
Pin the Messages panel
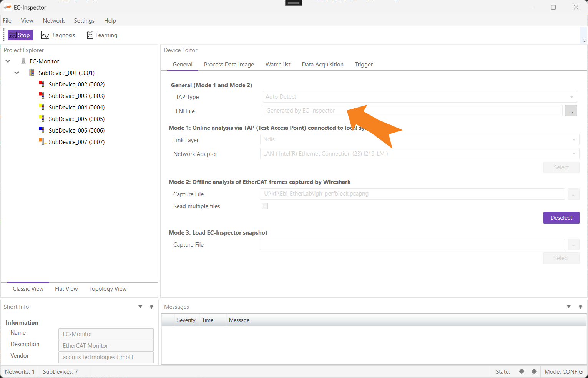(x=580, y=307)
